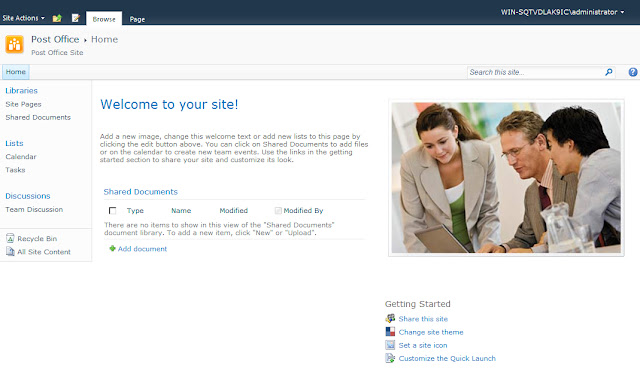
Task: Click the Edit page icon
Action: (x=76, y=18)
